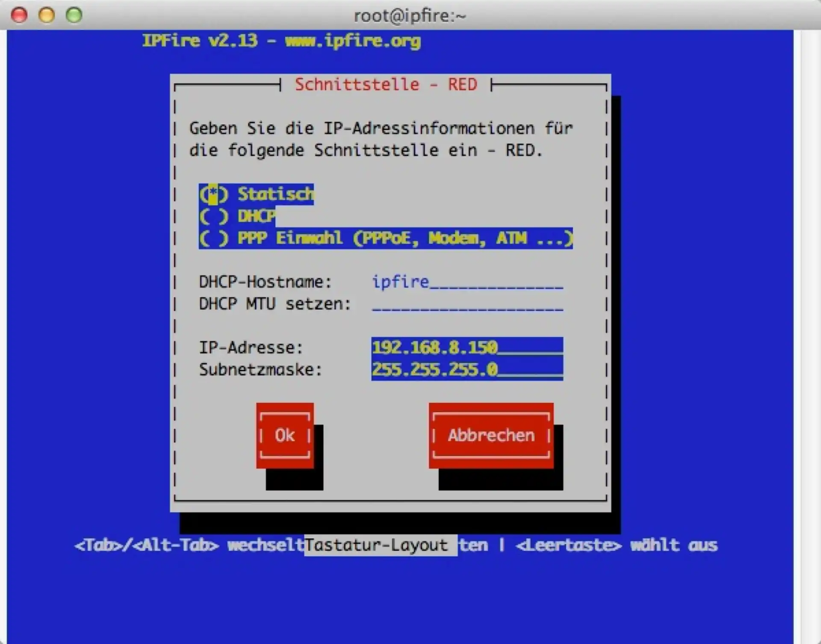Click the green zoom window button
The height and width of the screenshot is (644, 821).
point(74,15)
